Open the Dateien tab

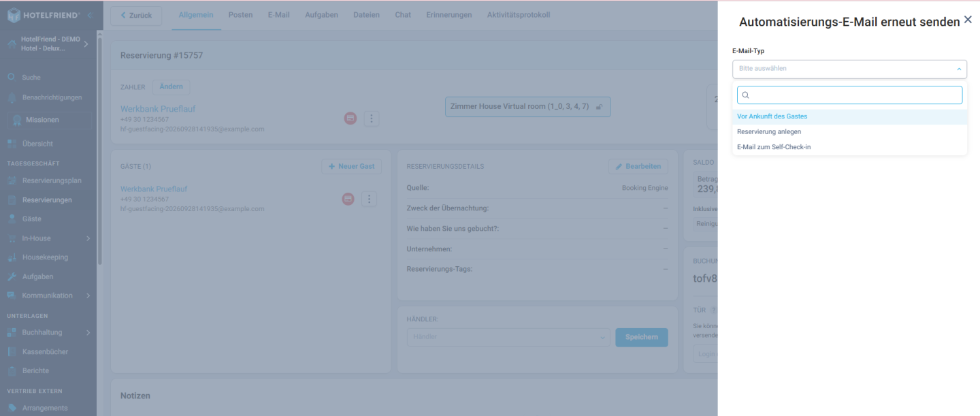coord(367,15)
